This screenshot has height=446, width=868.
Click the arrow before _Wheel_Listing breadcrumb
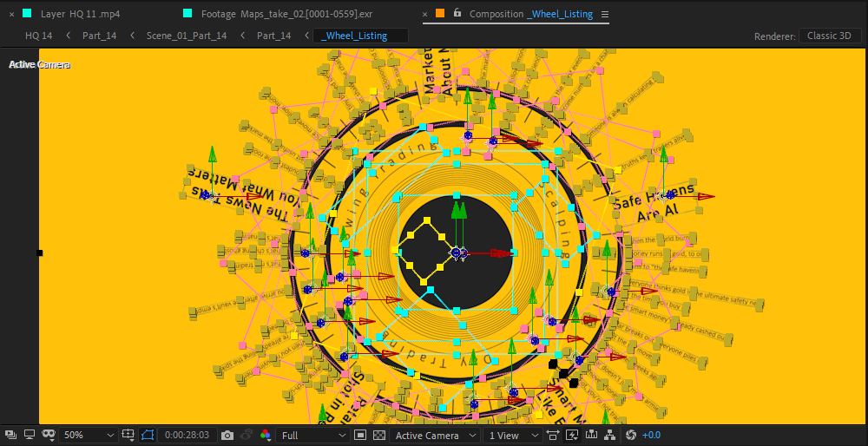pyautogui.click(x=307, y=36)
